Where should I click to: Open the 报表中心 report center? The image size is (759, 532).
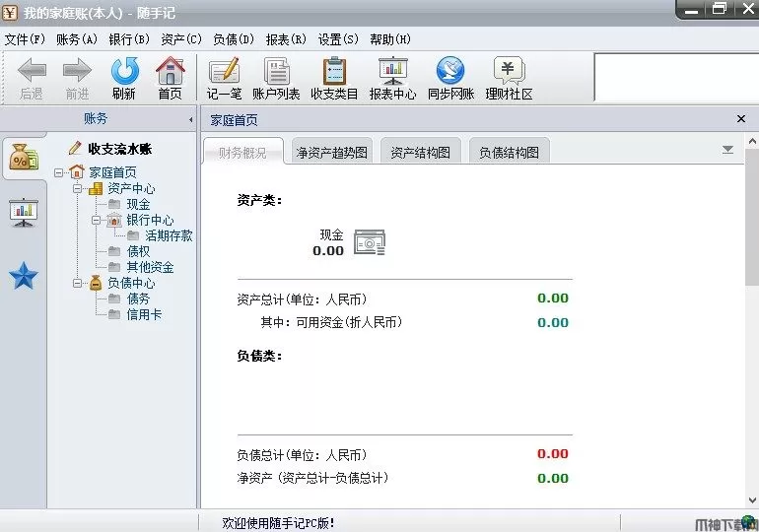point(392,78)
